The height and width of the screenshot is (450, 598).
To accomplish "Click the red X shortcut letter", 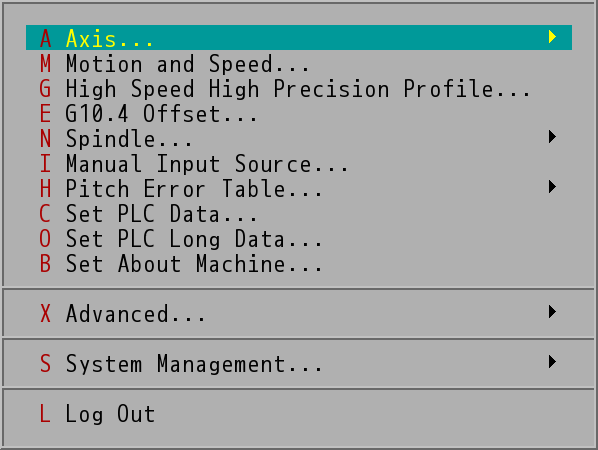I will pos(45,313).
